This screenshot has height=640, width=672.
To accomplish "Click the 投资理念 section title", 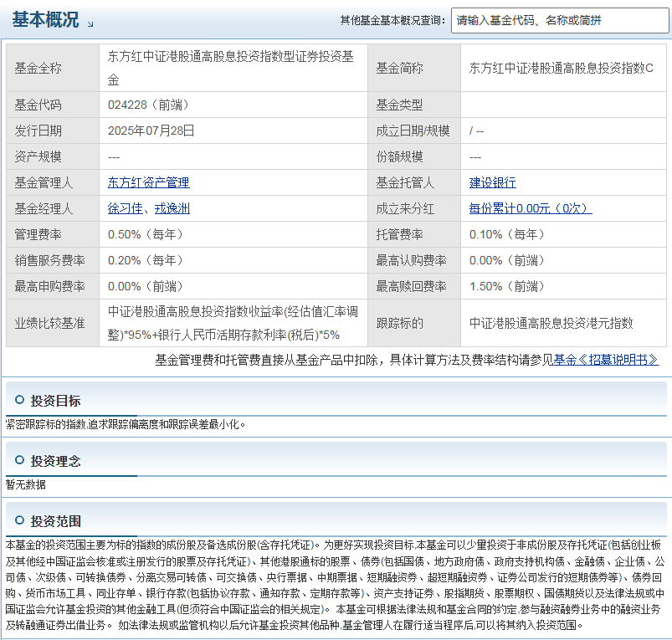I will 55,461.
